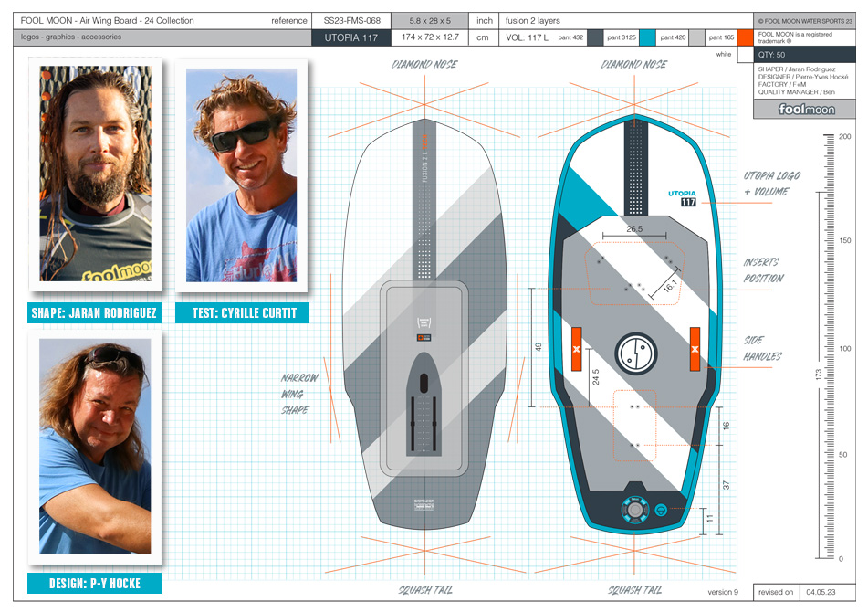Click the round lightning-bolt logo on the deck
The image size is (868, 612).
click(636, 353)
